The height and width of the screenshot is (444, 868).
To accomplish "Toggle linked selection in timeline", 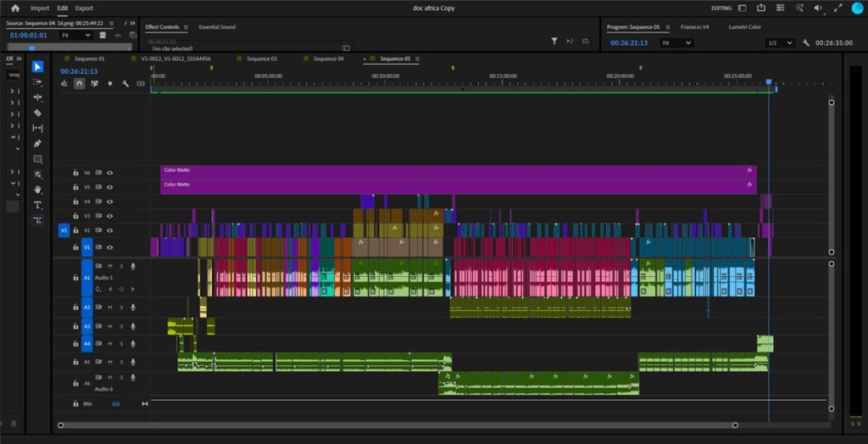I will [95, 84].
